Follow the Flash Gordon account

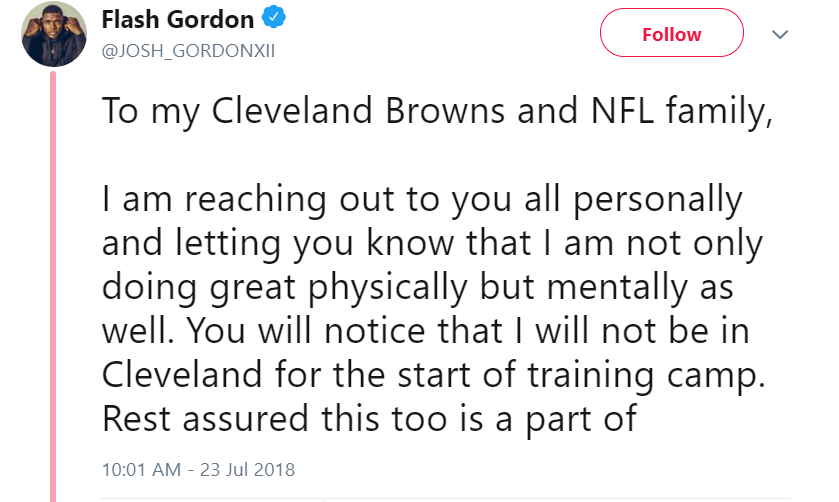(x=672, y=33)
